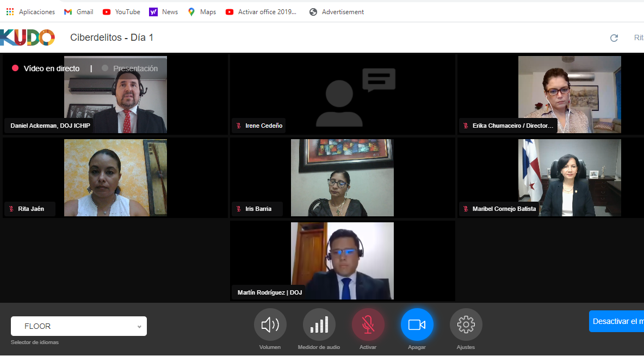Click the Daniel Ackerman, DOJ ICHIP name label
This screenshot has height=362, width=644.
[x=50, y=126]
